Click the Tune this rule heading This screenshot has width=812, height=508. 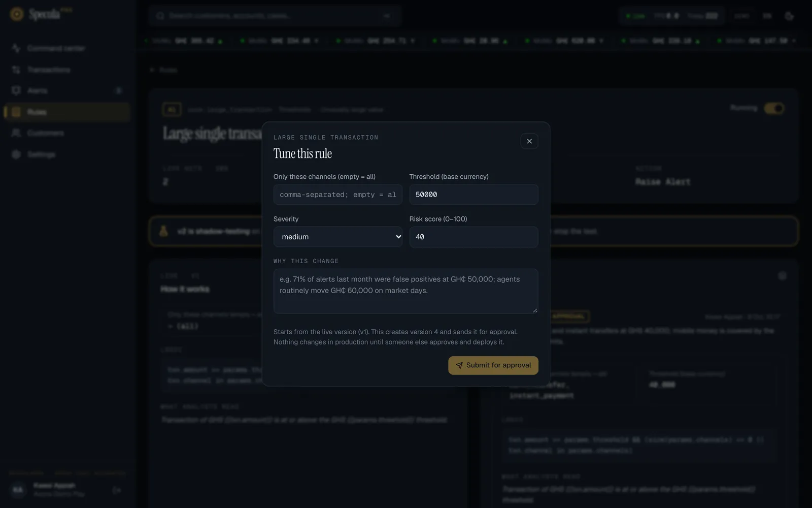(x=302, y=153)
